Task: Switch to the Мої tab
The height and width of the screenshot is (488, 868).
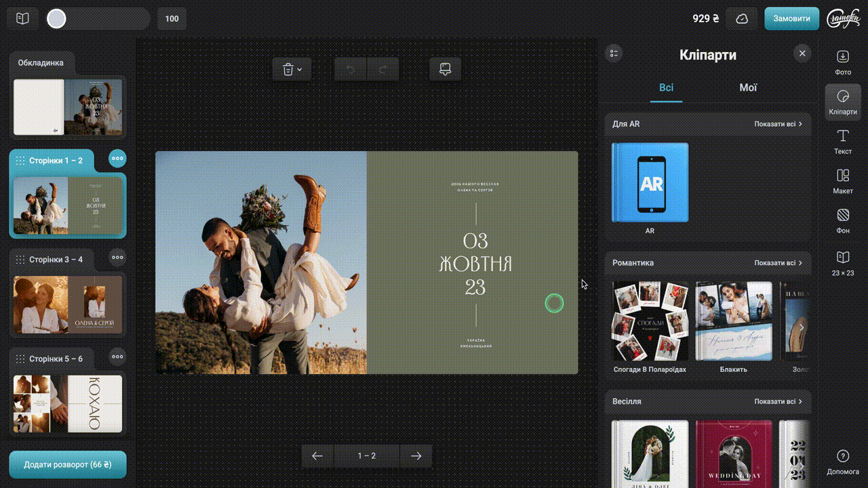Action: coord(748,87)
